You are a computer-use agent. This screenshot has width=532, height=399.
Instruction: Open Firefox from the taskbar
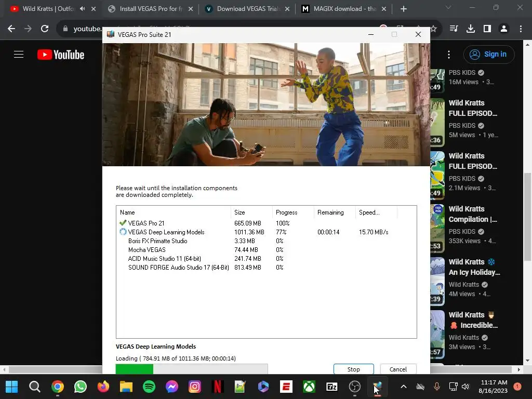[103, 387]
